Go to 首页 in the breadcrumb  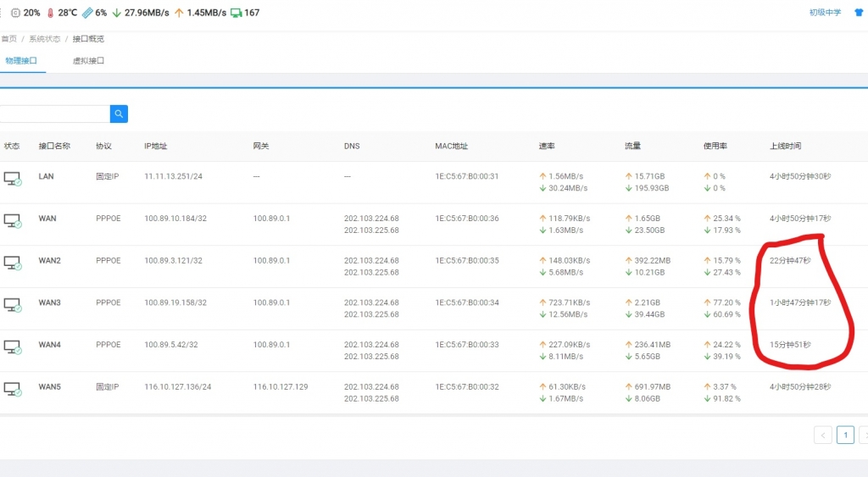[x=8, y=39]
